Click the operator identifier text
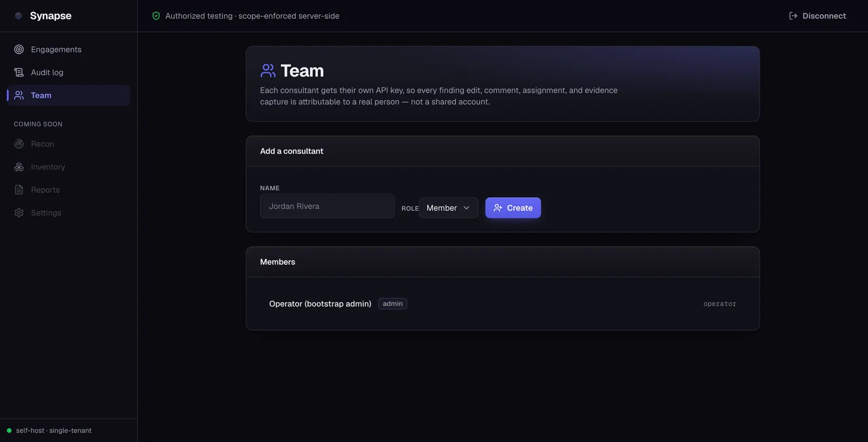This screenshot has height=442, width=868. pos(719,304)
